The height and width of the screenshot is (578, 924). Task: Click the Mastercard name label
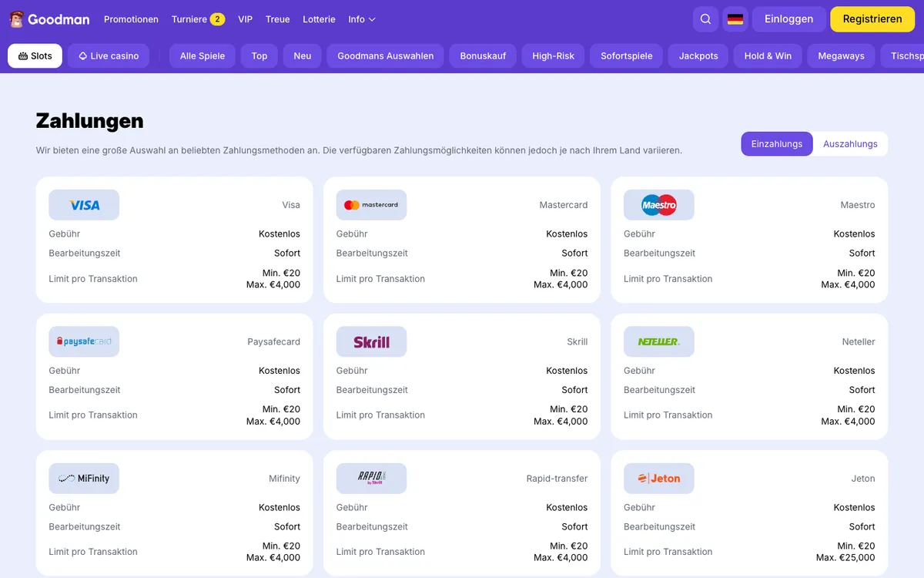pos(564,205)
